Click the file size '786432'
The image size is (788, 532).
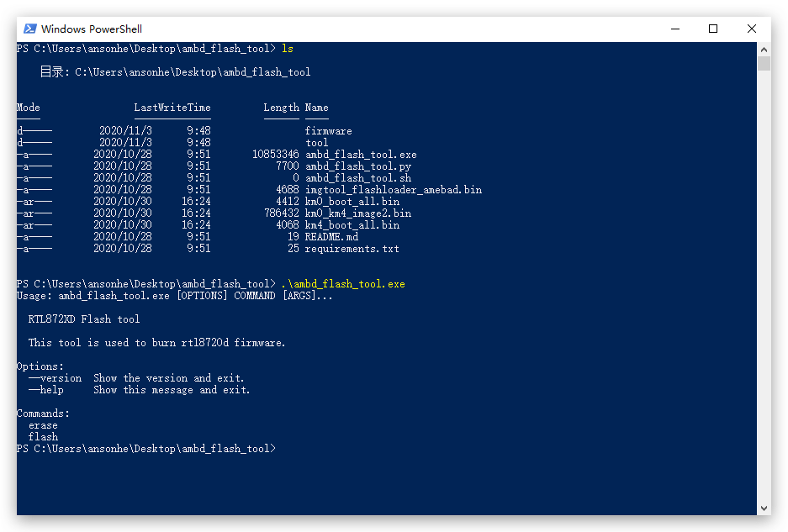(x=282, y=213)
